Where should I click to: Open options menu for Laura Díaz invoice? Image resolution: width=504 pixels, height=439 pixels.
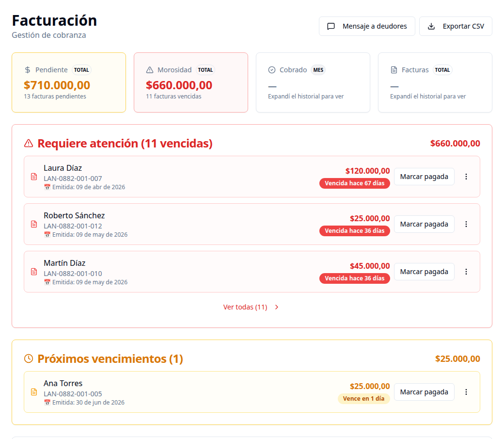466,177
